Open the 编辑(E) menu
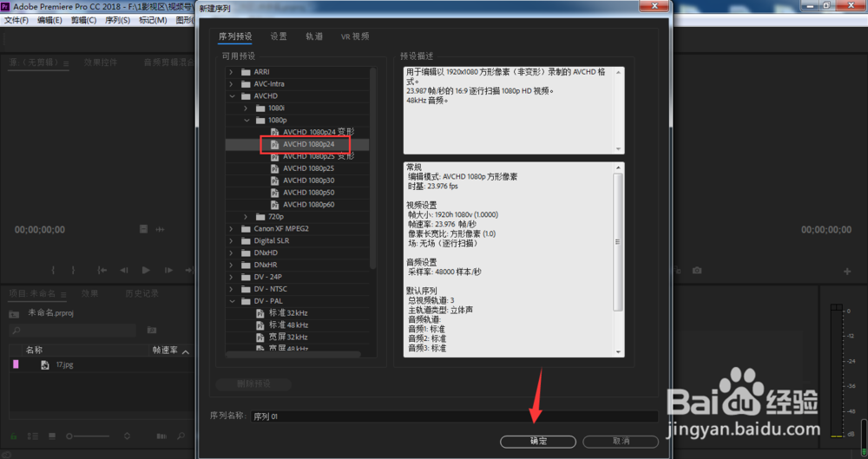Viewport: 868px width, 459px height. pos(49,20)
